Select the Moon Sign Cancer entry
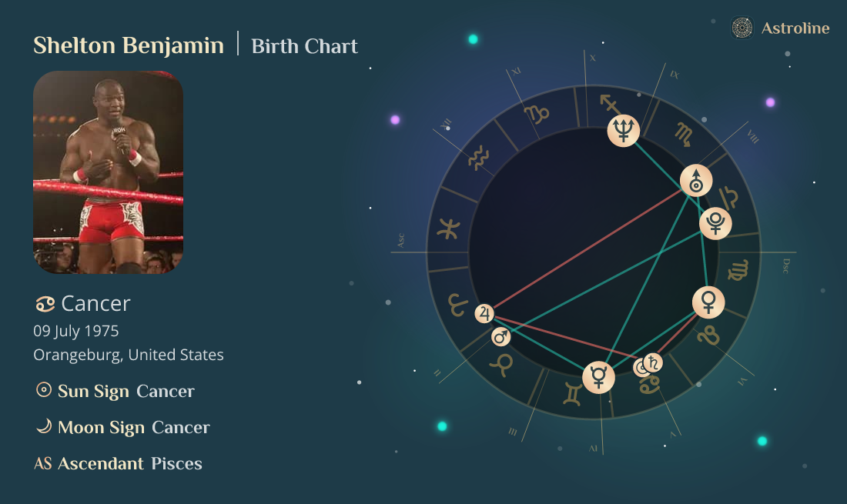Viewport: 847px width, 504px height. pos(123,427)
